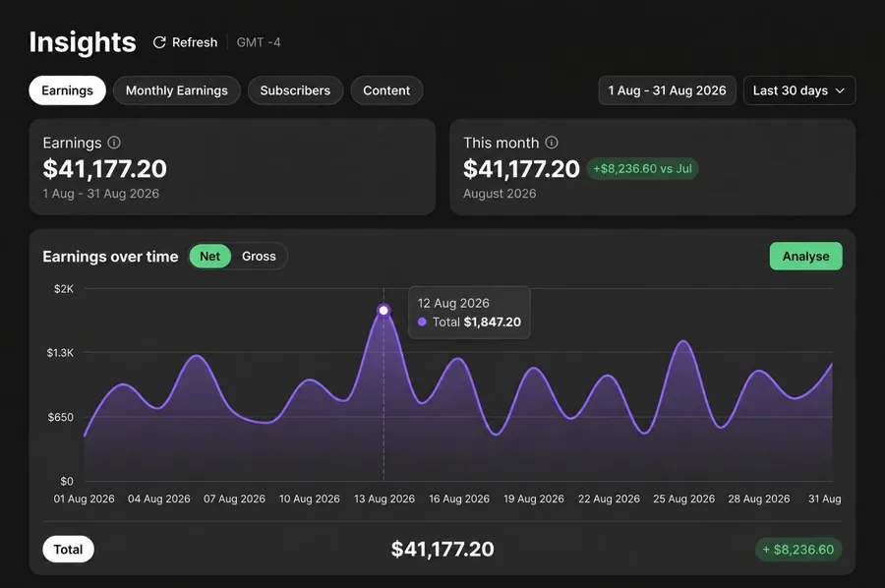Screen dimensions: 885x588
Task: Click the 07 Aug 2026 axis label
Action: (x=234, y=499)
